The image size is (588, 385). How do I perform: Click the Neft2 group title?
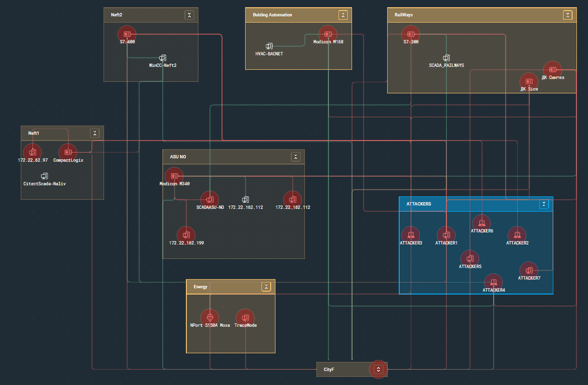117,15
